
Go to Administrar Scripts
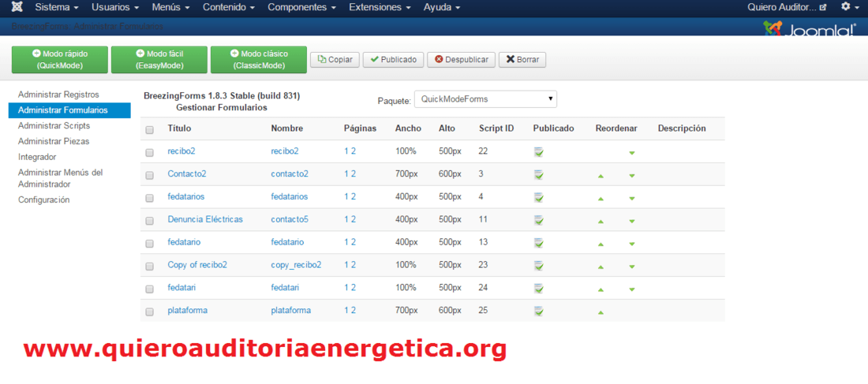pos(54,125)
